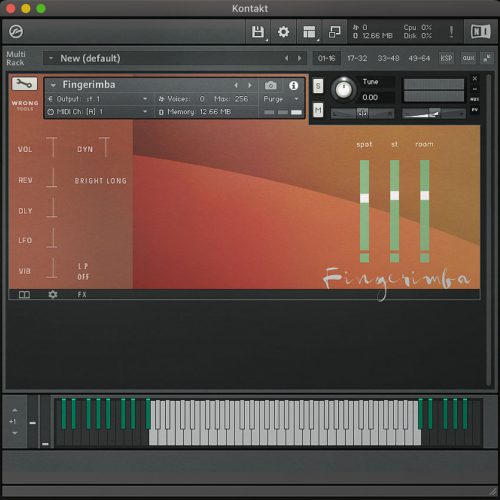Click the Kontakt logo icon
Viewport: 500px width, 500px height.
tap(16, 32)
